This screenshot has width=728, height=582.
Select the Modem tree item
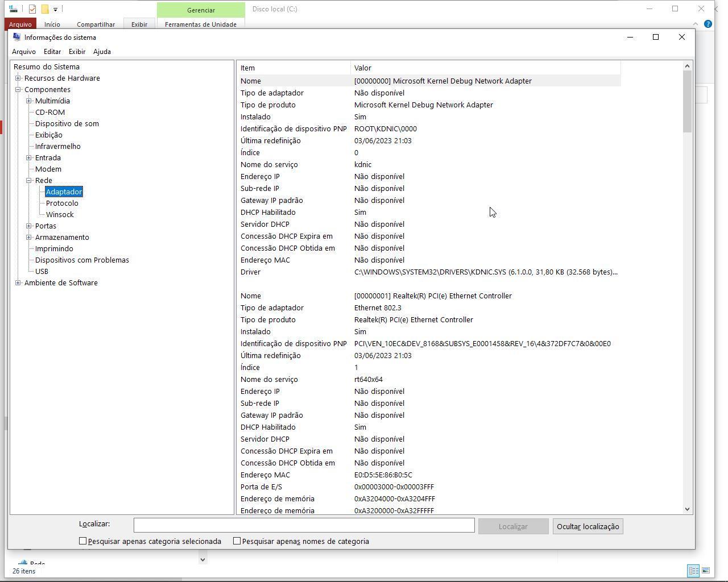(48, 169)
